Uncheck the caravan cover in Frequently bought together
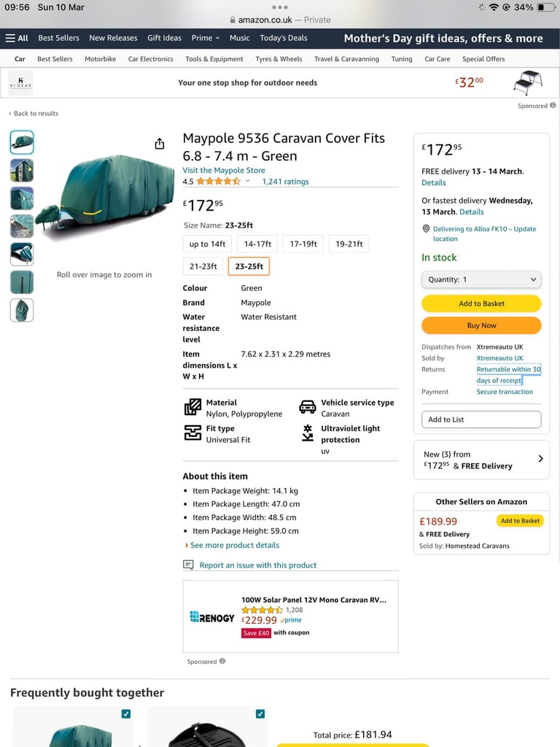Image resolution: width=560 pixels, height=747 pixels. (x=125, y=713)
